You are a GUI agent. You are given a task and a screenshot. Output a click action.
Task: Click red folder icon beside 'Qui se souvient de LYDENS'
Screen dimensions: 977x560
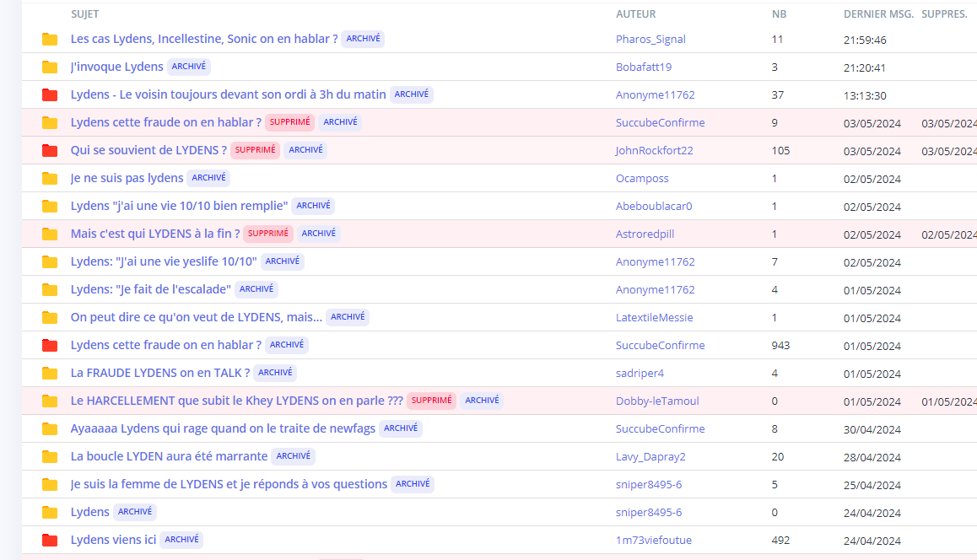50,151
